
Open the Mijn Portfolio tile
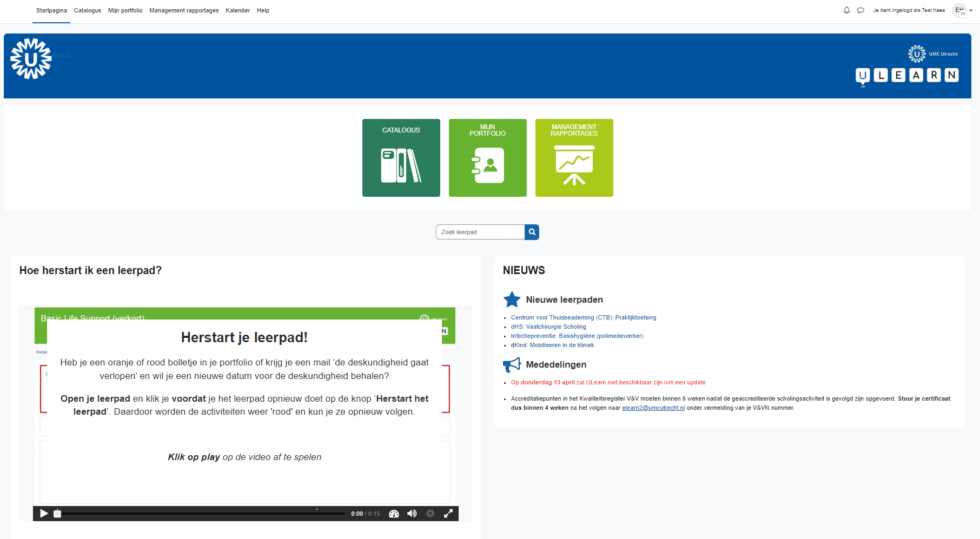487,158
